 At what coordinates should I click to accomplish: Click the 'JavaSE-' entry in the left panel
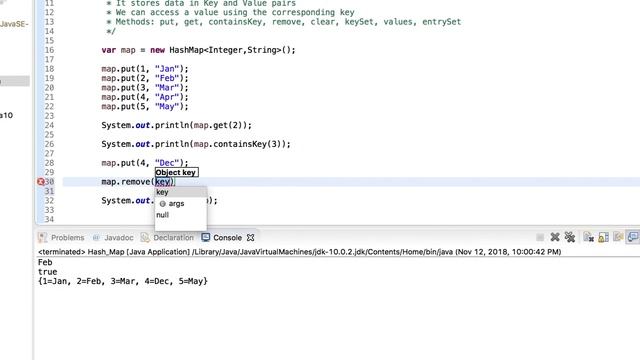[14, 24]
